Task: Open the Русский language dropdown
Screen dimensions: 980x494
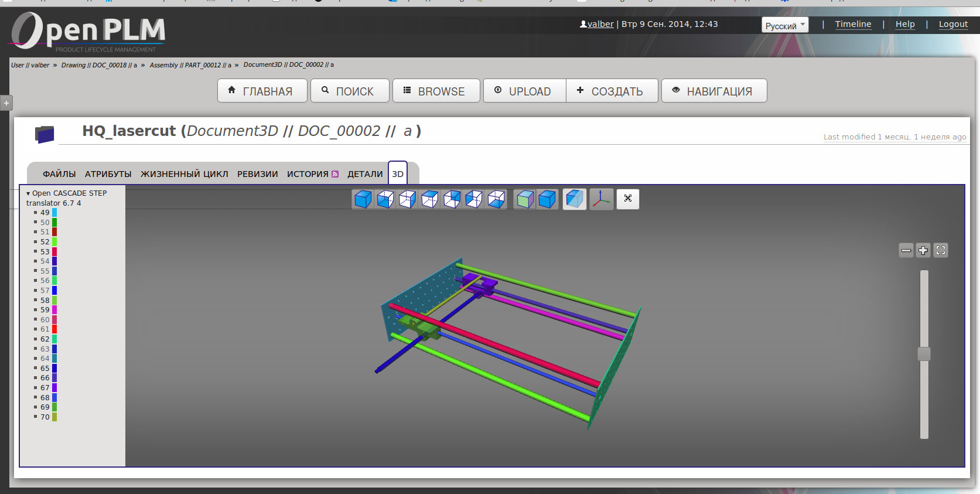Action: [784, 25]
